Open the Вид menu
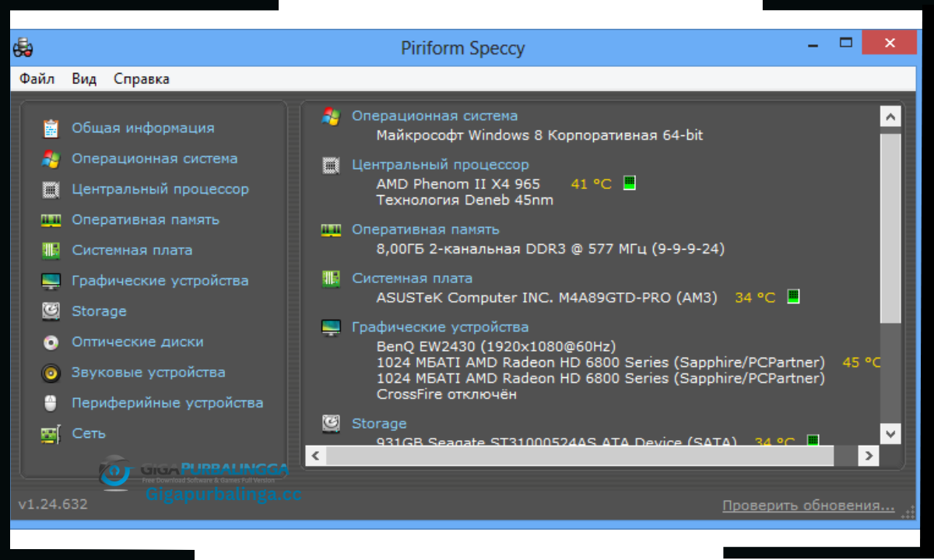 (x=84, y=79)
